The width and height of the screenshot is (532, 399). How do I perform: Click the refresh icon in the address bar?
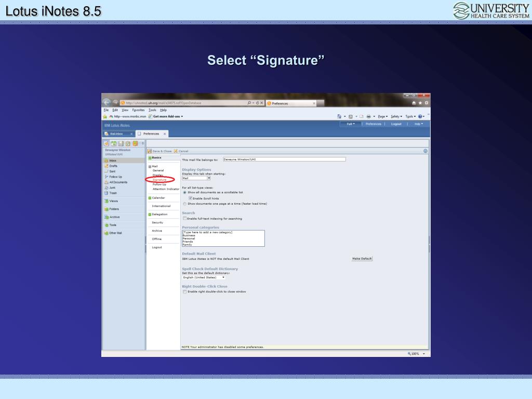coord(258,103)
